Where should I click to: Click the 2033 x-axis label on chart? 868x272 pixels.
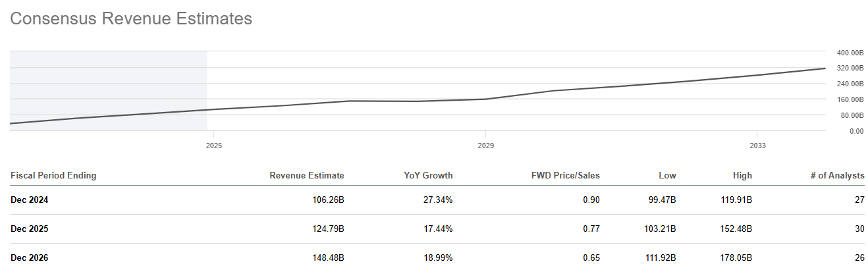[757, 145]
